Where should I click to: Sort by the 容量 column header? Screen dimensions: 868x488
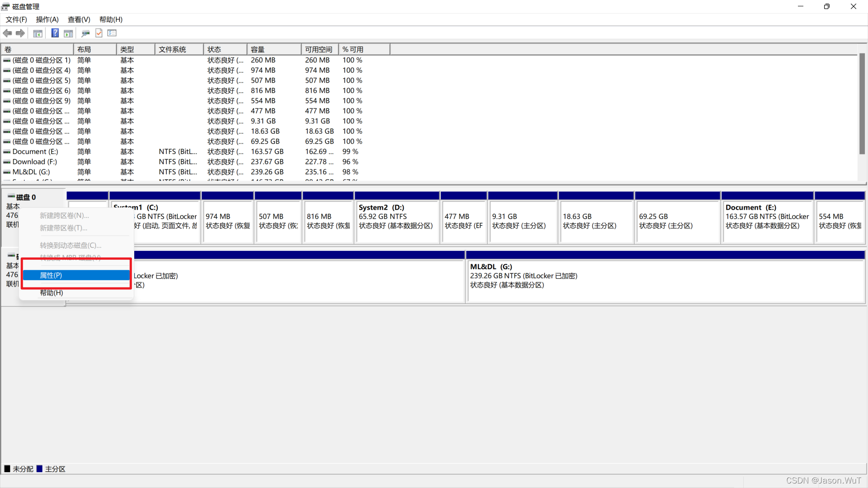point(274,49)
